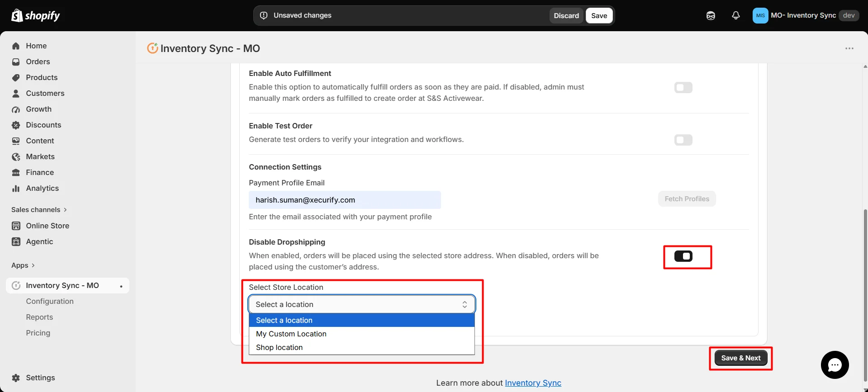This screenshot has height=392, width=868.
Task: Pick the 'Select a location' placeholder option
Action: tap(361, 320)
